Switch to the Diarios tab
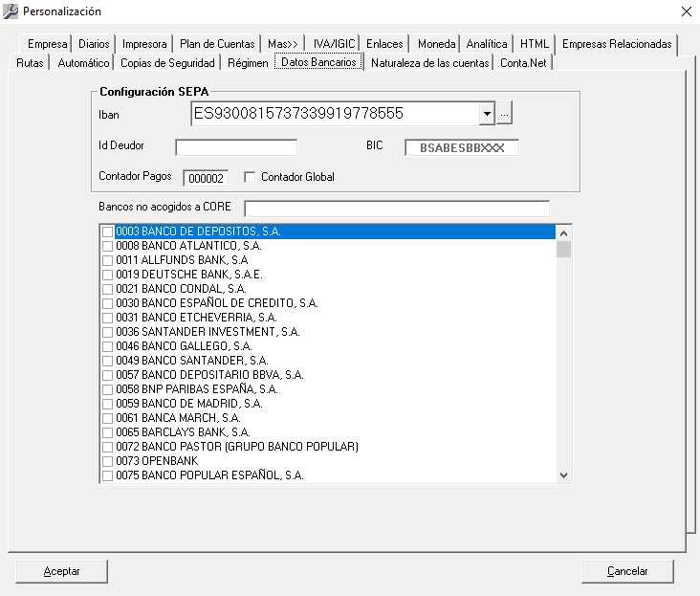This screenshot has height=596, width=700. coord(94,44)
